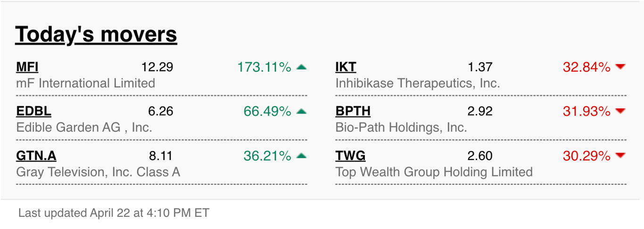The height and width of the screenshot is (229, 644).
Task: Open the EDBL ticker link
Action: 33,111
